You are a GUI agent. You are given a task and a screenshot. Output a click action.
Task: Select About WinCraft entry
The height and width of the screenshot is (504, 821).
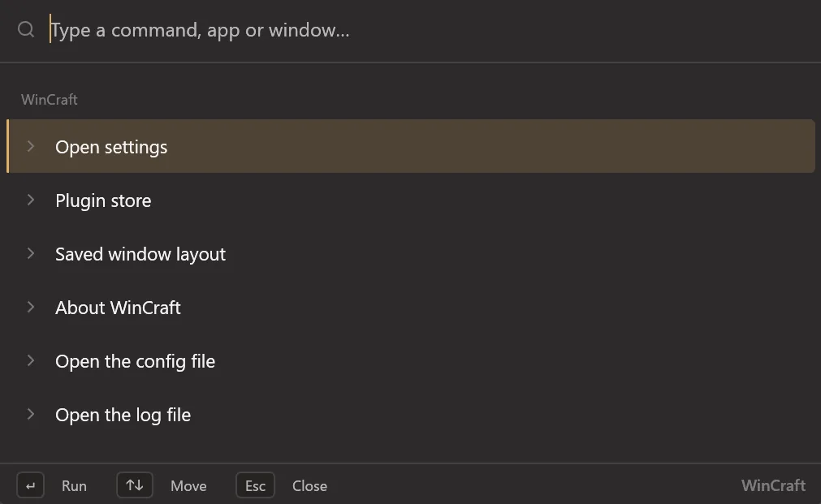411,308
